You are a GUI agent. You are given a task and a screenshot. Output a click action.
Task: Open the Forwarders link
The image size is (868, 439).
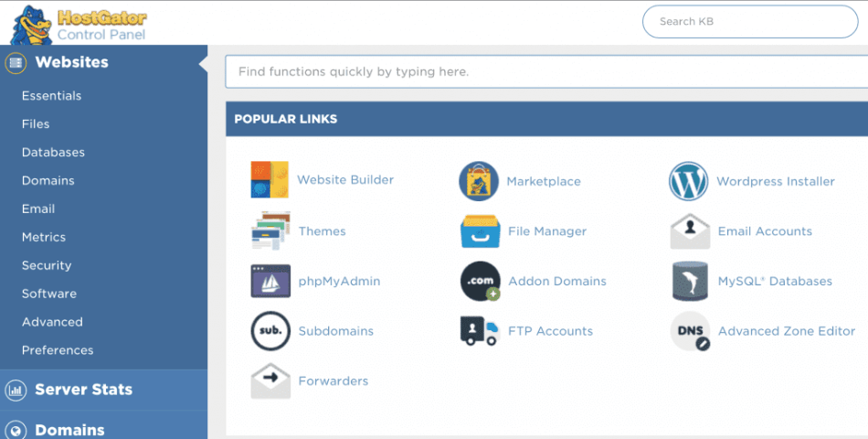coord(333,380)
